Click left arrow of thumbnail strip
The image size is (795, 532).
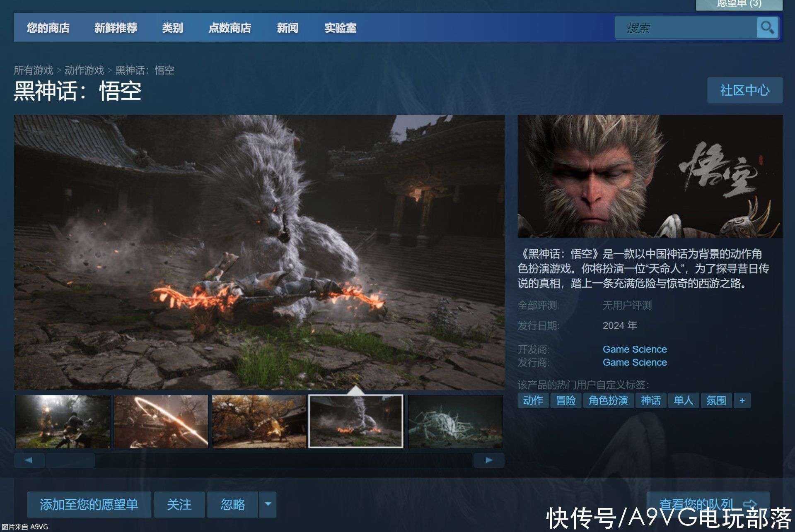[29, 460]
